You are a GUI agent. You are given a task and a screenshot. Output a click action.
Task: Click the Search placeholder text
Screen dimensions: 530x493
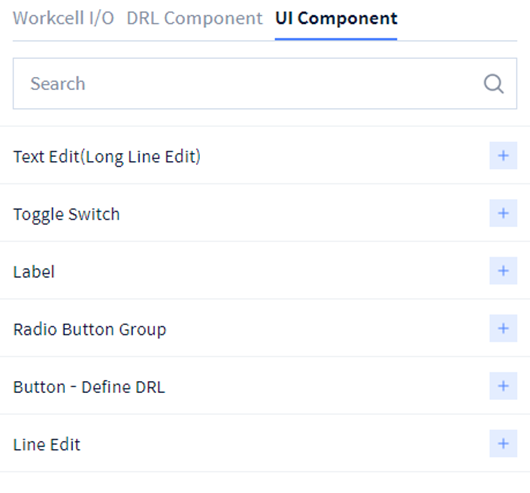click(x=58, y=83)
